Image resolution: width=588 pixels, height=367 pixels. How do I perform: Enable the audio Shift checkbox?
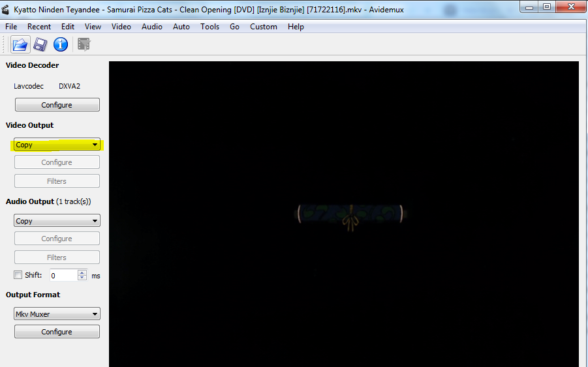point(18,275)
